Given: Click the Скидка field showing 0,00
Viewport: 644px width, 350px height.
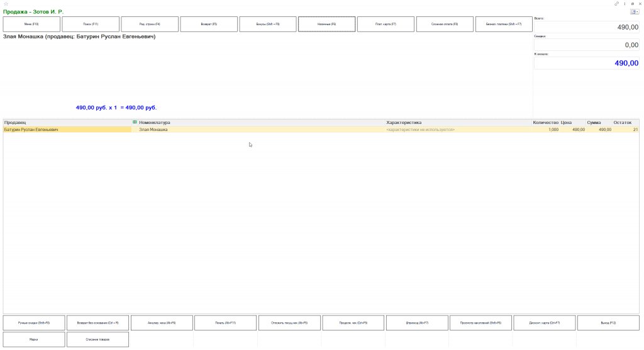Looking at the screenshot, I should [x=587, y=45].
